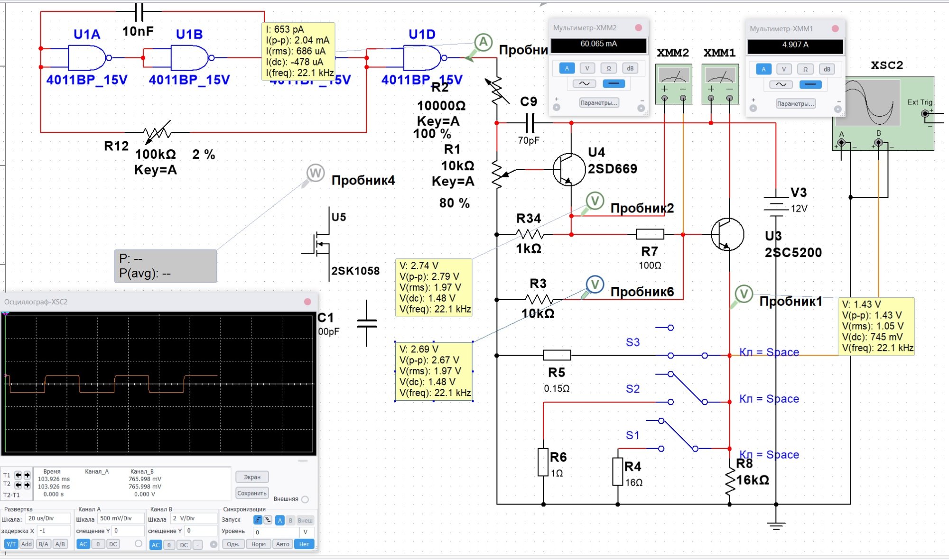Select DC line mode on XMM1 multimeter

pyautogui.click(x=810, y=85)
